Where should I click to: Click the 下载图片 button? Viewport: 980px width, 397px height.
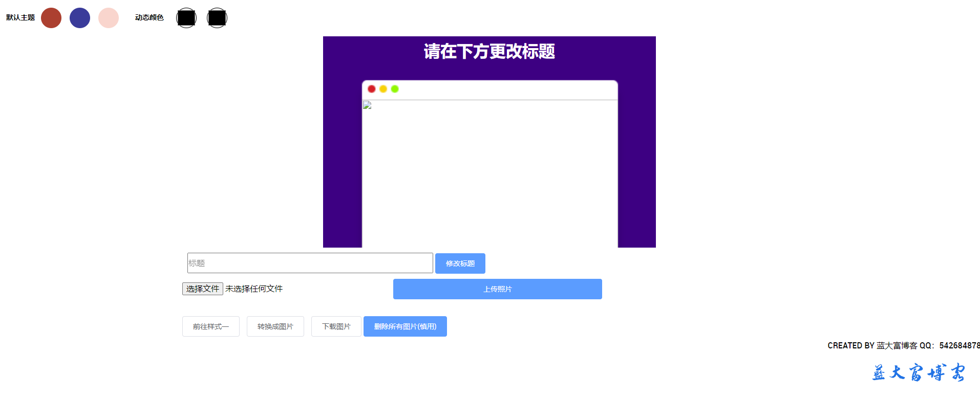point(336,326)
